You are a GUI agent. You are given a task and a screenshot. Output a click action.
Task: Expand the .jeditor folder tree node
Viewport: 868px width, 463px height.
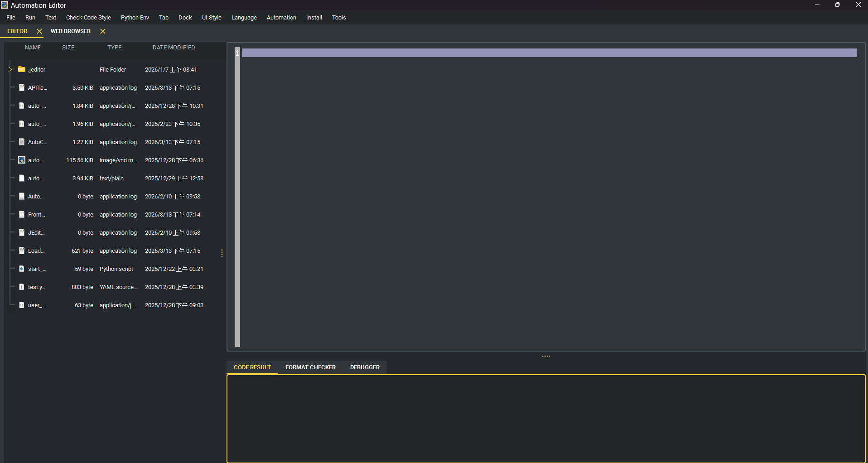[10, 69]
